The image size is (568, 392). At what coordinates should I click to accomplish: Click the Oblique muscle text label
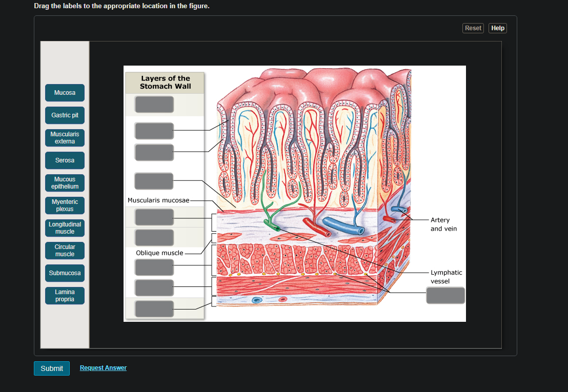tap(159, 253)
